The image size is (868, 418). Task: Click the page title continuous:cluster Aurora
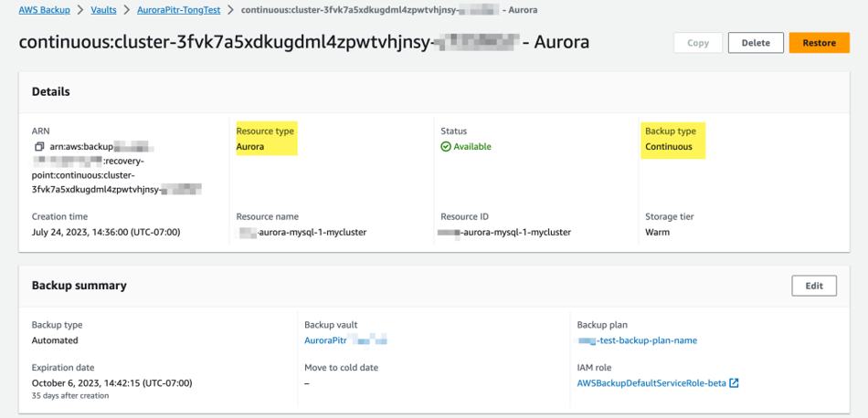click(304, 43)
